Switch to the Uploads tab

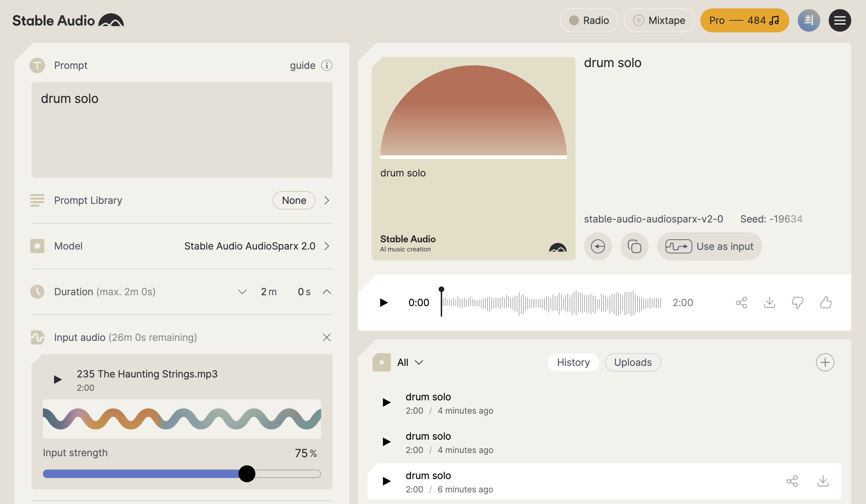coord(632,362)
